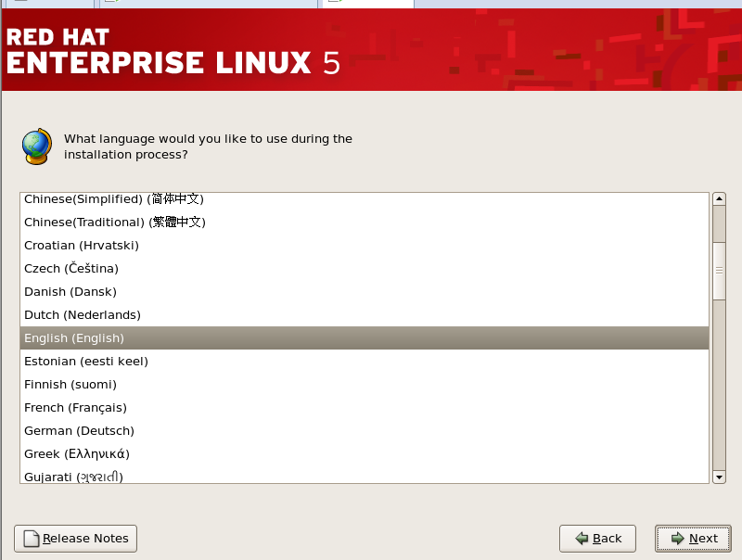The height and width of the screenshot is (560, 742).
Task: Click the globe icon beside the language prompt
Action: [35, 146]
